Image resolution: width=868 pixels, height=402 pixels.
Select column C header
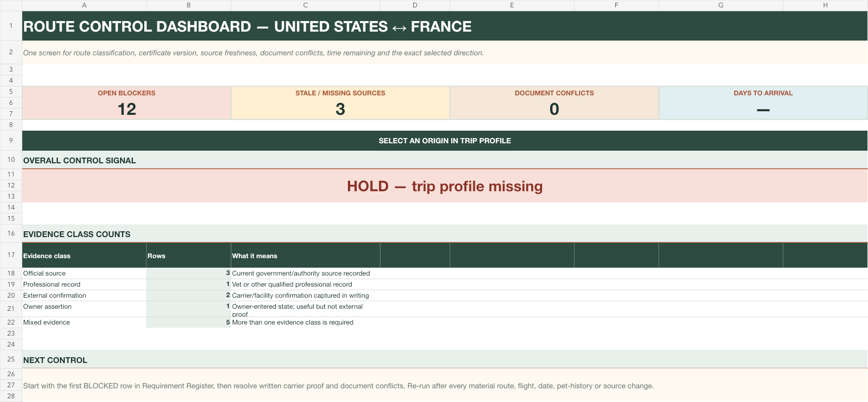point(305,5)
